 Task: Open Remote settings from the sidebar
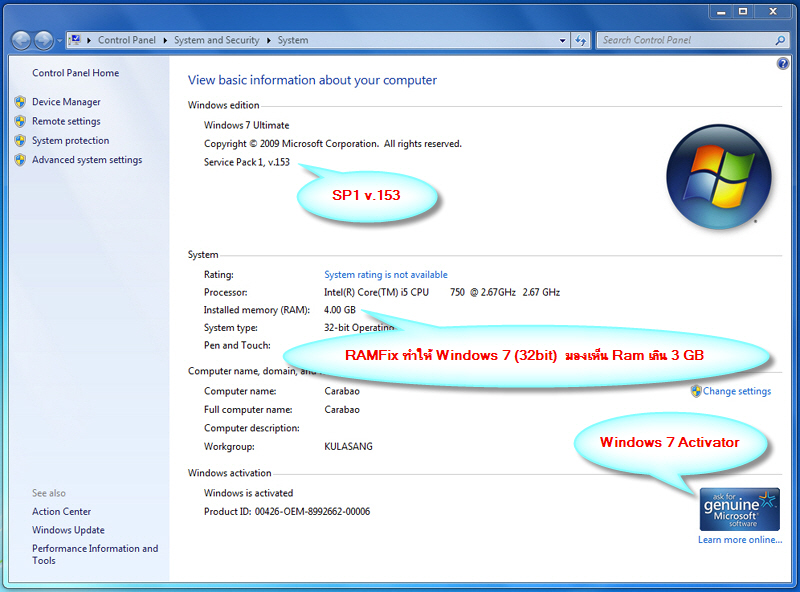tap(66, 121)
